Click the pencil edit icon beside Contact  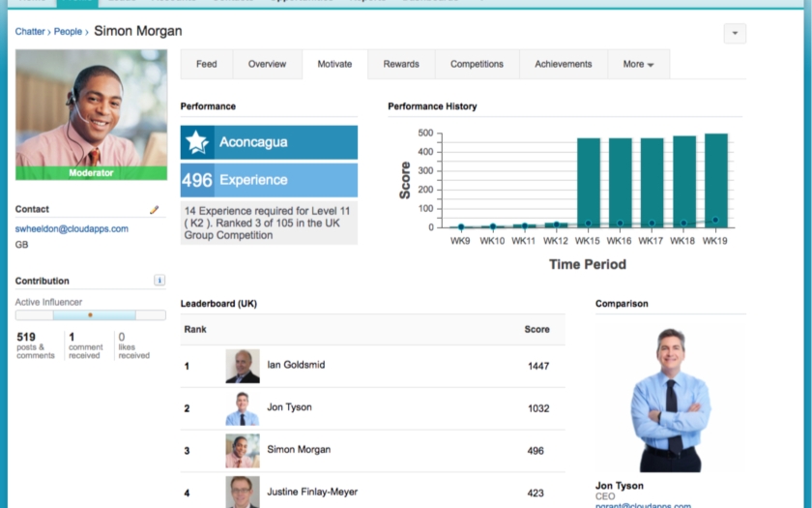tap(154, 210)
